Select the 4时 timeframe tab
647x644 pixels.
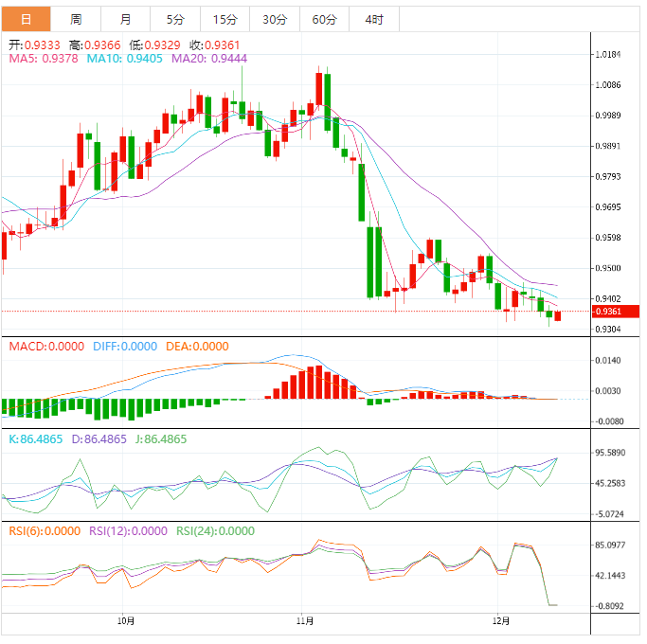374,19
